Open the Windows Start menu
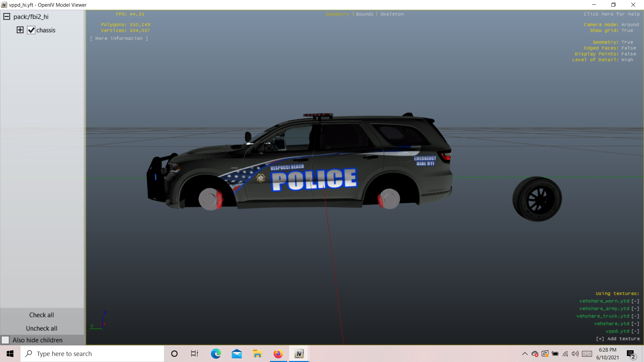Screen dimensions: 644x362 coord(10,354)
